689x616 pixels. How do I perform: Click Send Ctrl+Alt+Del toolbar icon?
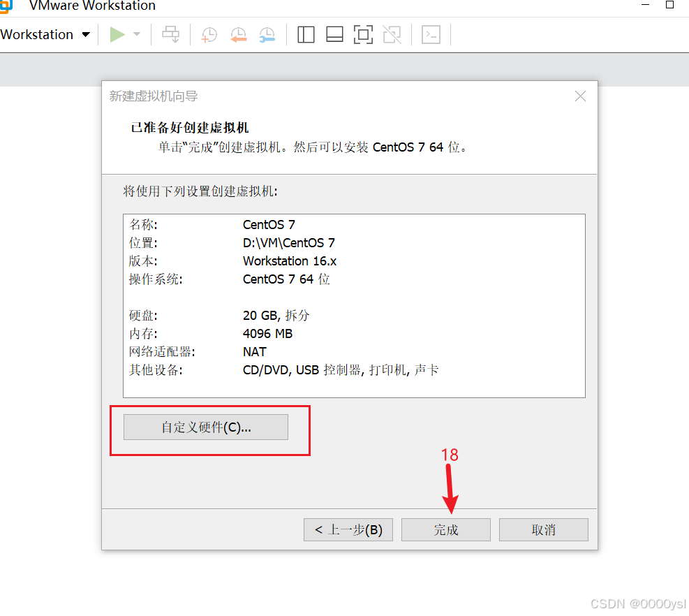point(170,34)
